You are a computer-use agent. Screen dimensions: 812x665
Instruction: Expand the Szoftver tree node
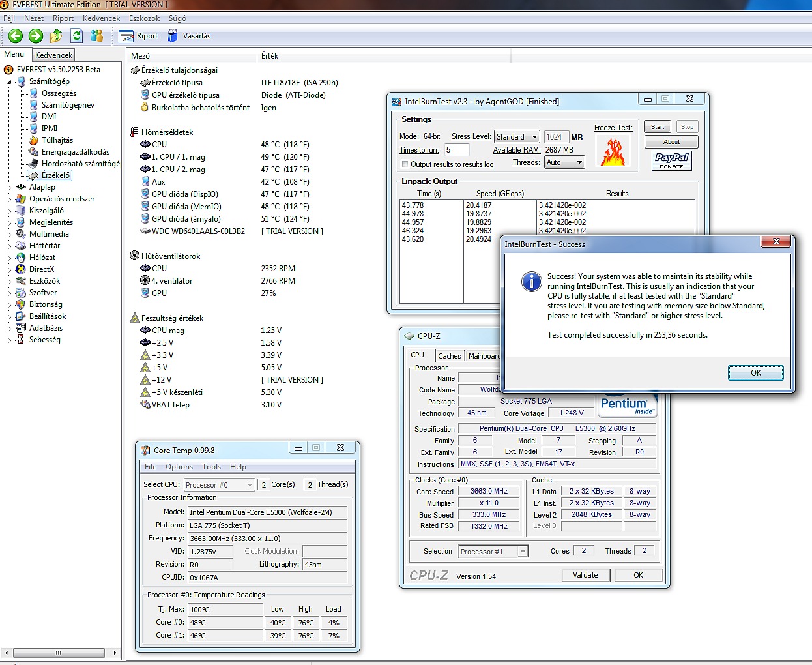(10, 293)
